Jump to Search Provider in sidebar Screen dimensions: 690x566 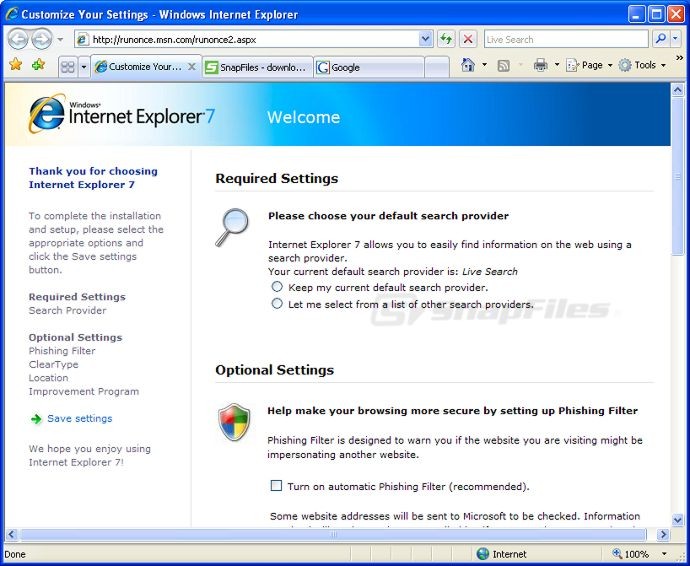pyautogui.click(x=67, y=310)
